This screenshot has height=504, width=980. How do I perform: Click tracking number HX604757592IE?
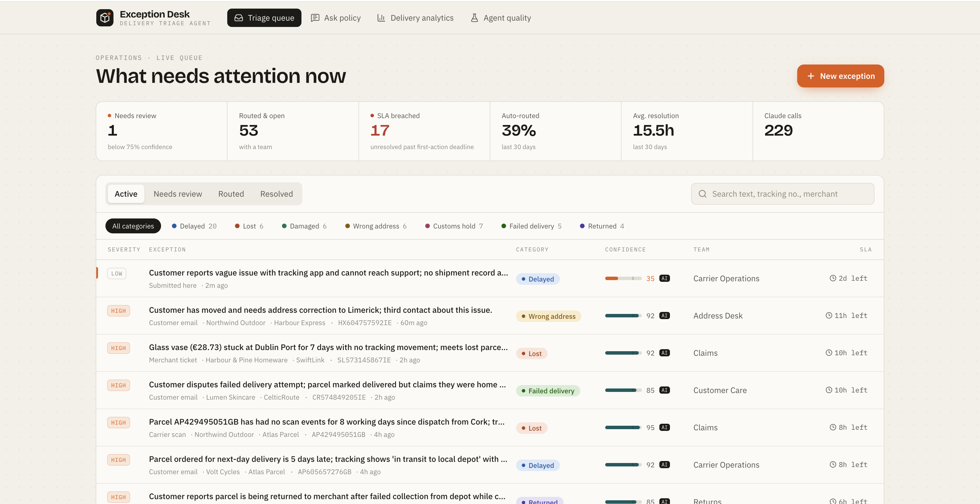(x=364, y=323)
